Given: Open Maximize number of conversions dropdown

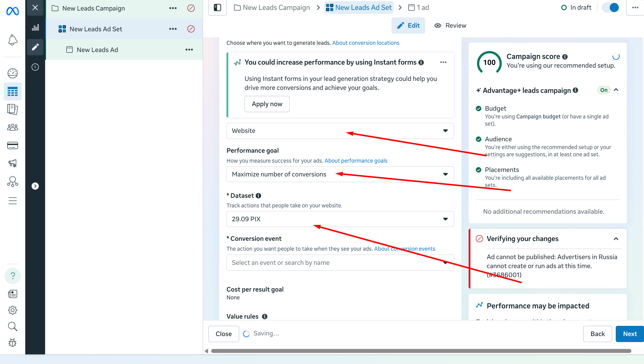Looking at the screenshot, I should 340,174.
